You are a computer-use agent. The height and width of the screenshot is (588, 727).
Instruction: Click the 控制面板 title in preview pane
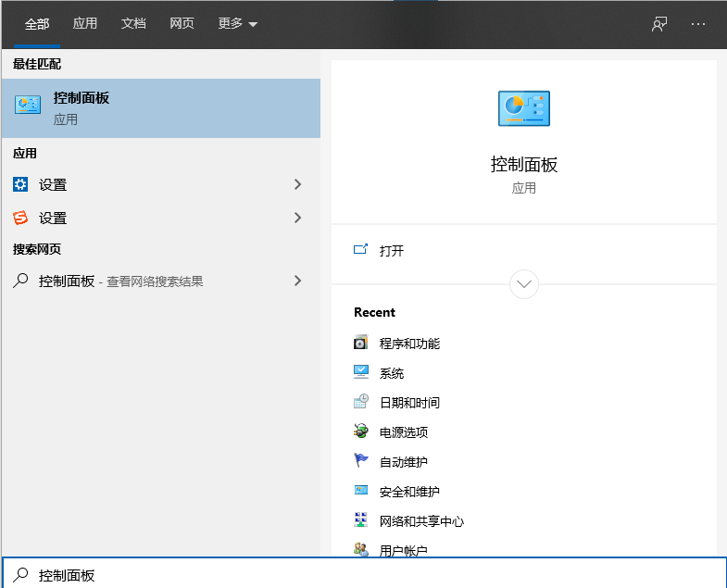click(x=524, y=165)
